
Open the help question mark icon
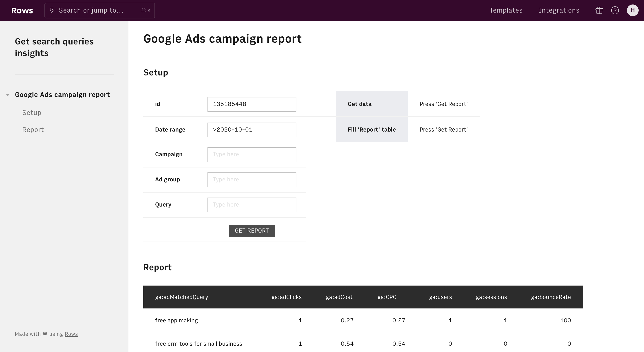tap(615, 10)
